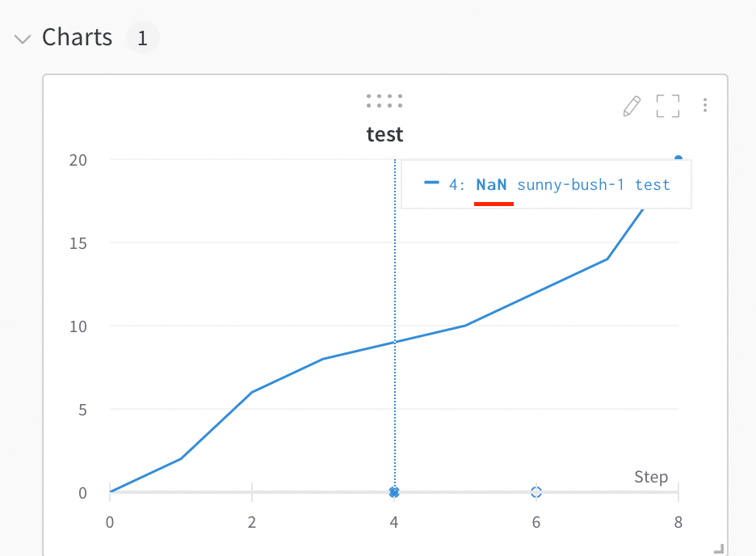Click the Step axis label
The image size is (756, 556).
651,477
